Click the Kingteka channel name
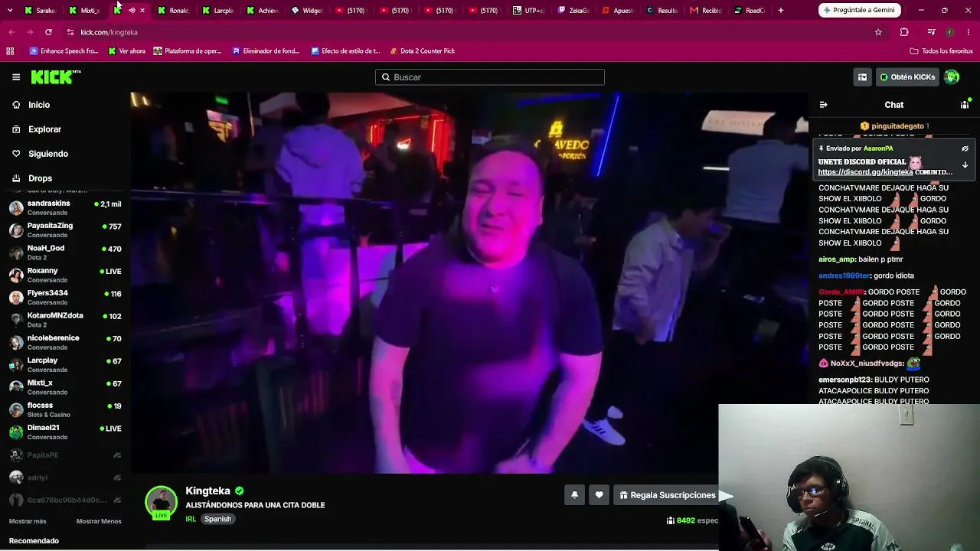980x551 pixels. pos(207,491)
